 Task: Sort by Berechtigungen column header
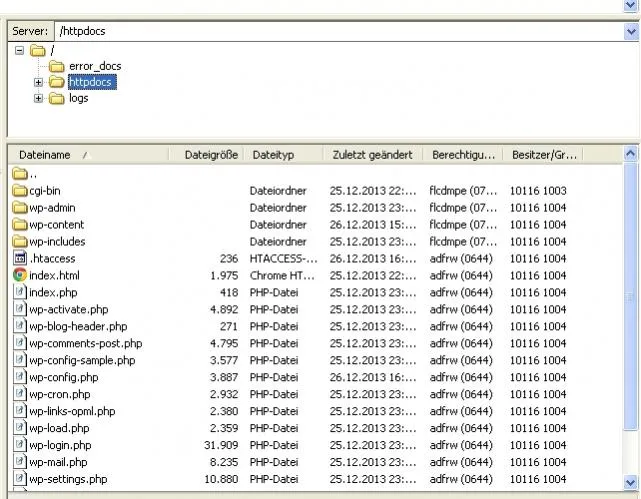463,155
